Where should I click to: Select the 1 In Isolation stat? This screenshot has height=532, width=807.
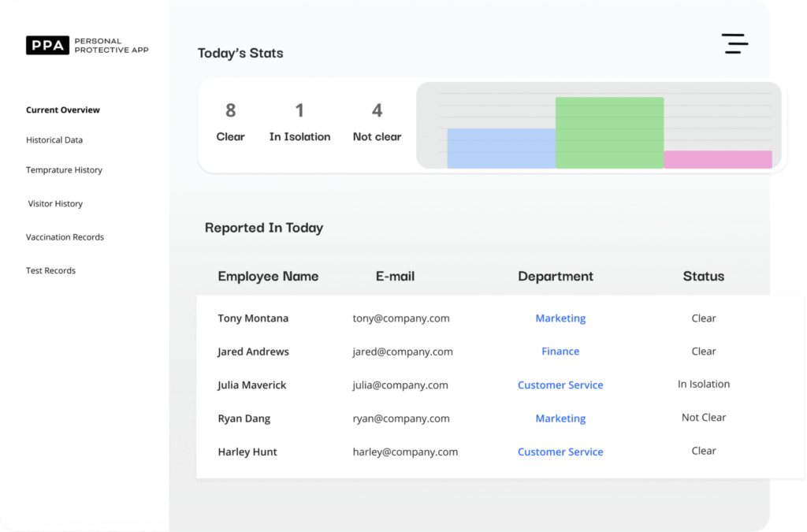click(299, 123)
